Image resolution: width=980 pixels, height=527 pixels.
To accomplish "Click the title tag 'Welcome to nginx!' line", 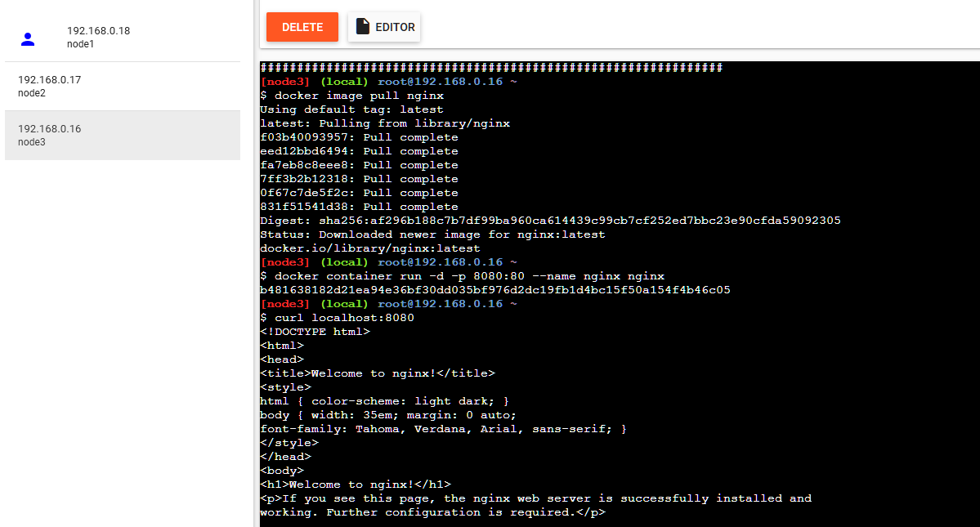I will click(x=377, y=373).
